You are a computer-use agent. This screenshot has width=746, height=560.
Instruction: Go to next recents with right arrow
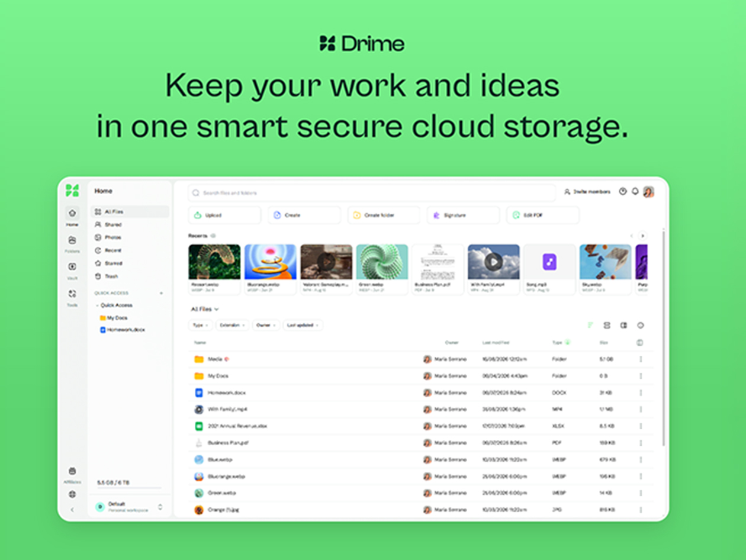click(643, 236)
